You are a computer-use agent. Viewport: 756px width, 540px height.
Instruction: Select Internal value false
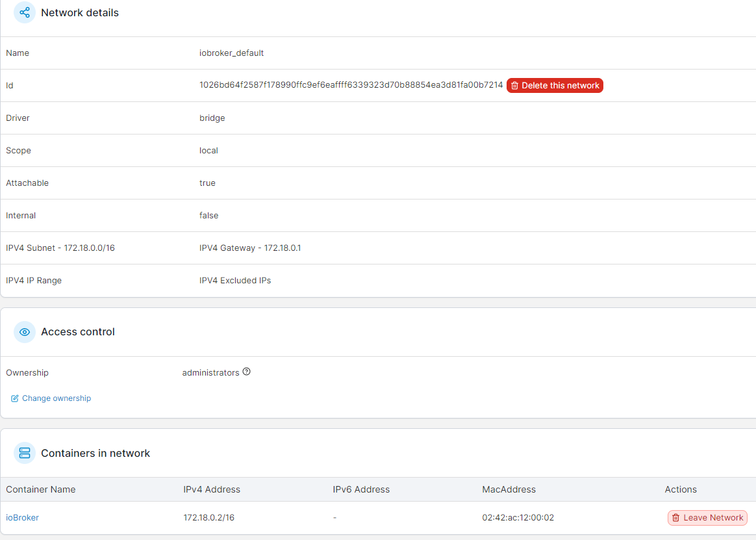(x=208, y=215)
